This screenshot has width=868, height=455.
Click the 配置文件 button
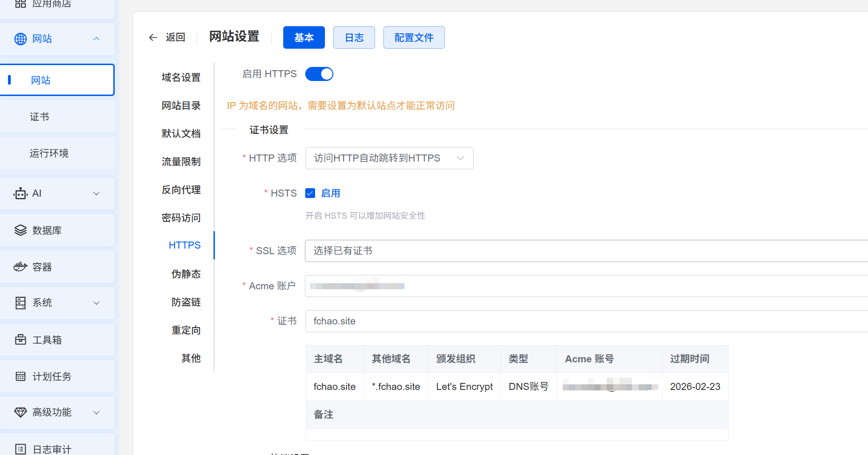(414, 37)
